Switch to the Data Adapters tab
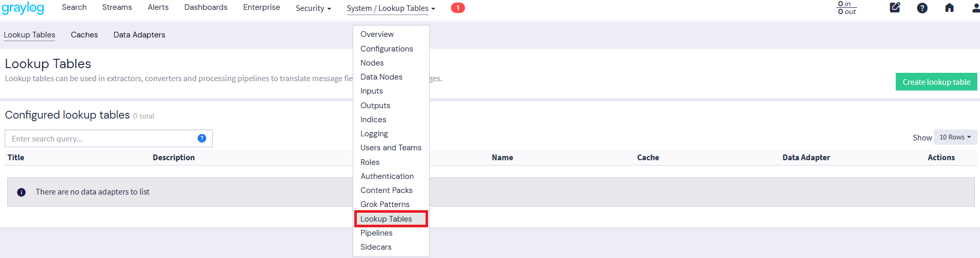Image resolution: width=980 pixels, height=258 pixels. click(x=139, y=35)
